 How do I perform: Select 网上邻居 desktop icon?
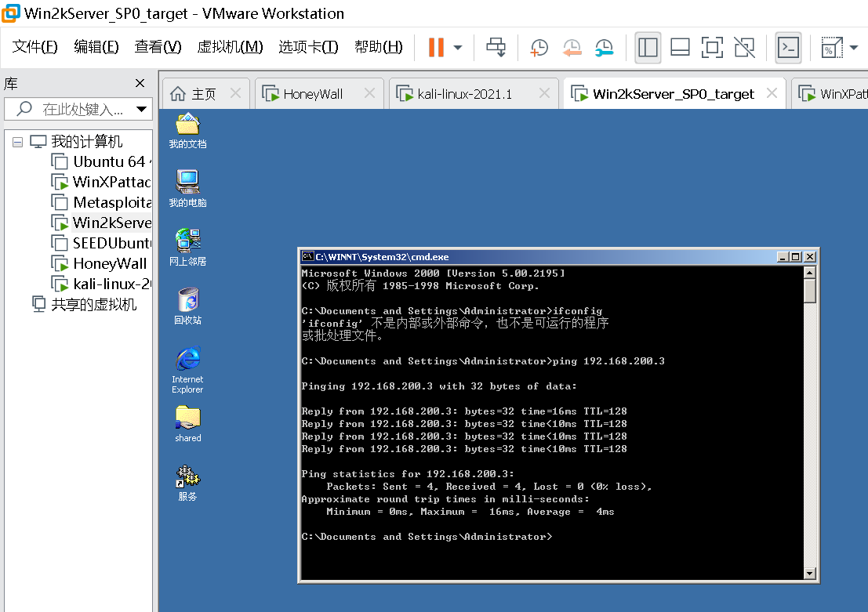pos(187,248)
